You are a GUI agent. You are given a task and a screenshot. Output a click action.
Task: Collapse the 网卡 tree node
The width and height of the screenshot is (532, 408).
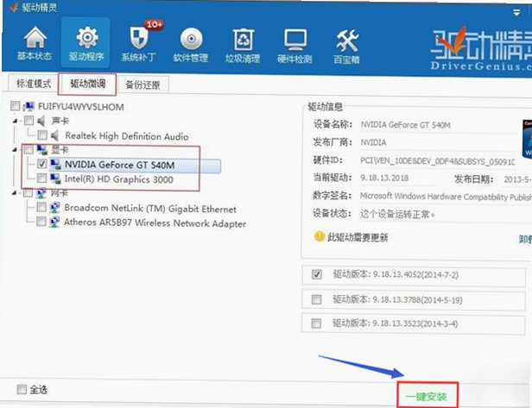14,193
